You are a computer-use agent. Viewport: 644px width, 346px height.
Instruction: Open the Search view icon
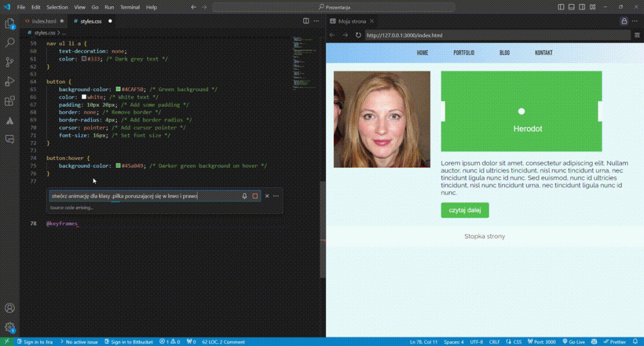(x=9, y=42)
